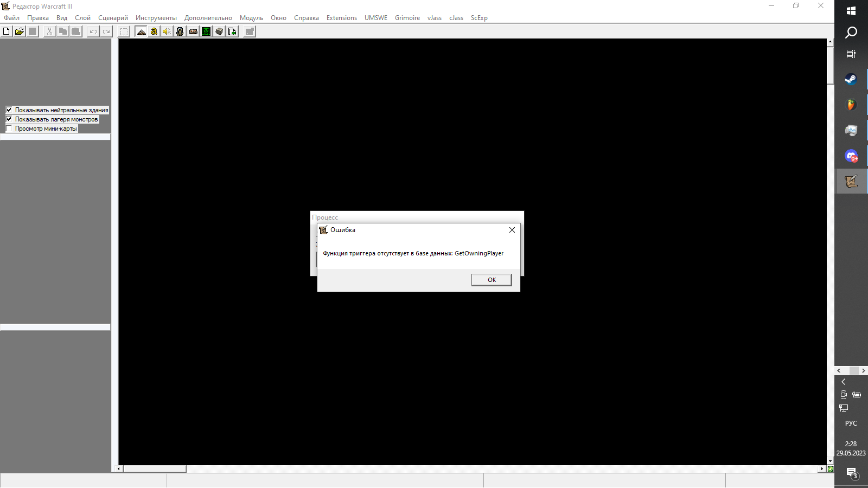Open the Trigger Editor module
Viewport: 868px width, 488px height.
(154, 31)
